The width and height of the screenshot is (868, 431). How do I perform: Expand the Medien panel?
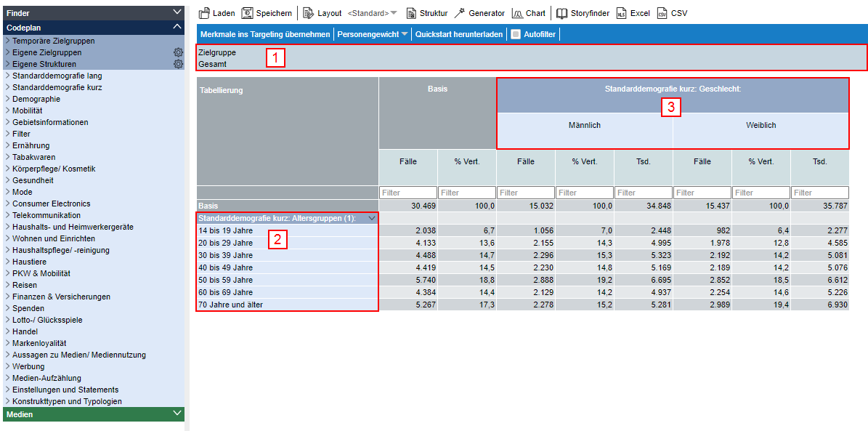[x=177, y=414]
